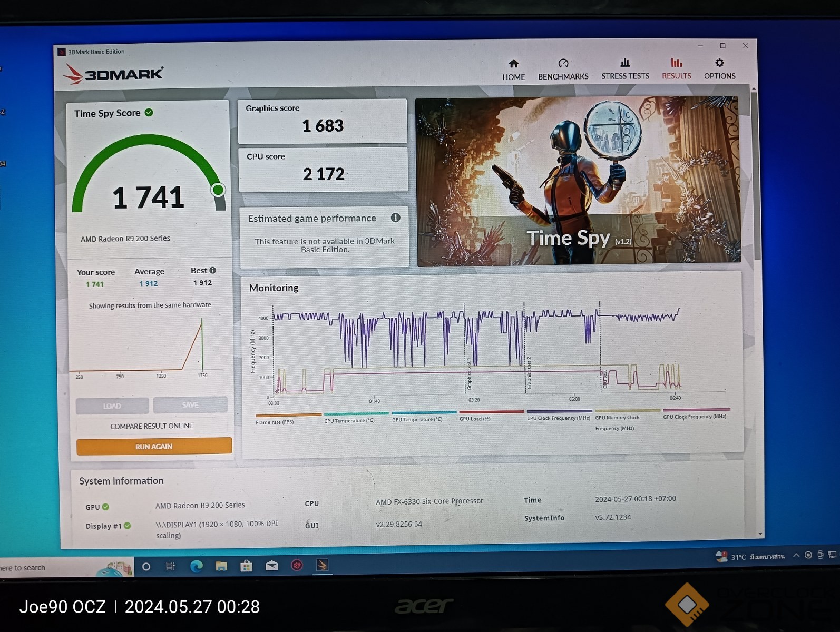Click the Your score value 1 741
This screenshot has width=840, height=632.
(95, 284)
